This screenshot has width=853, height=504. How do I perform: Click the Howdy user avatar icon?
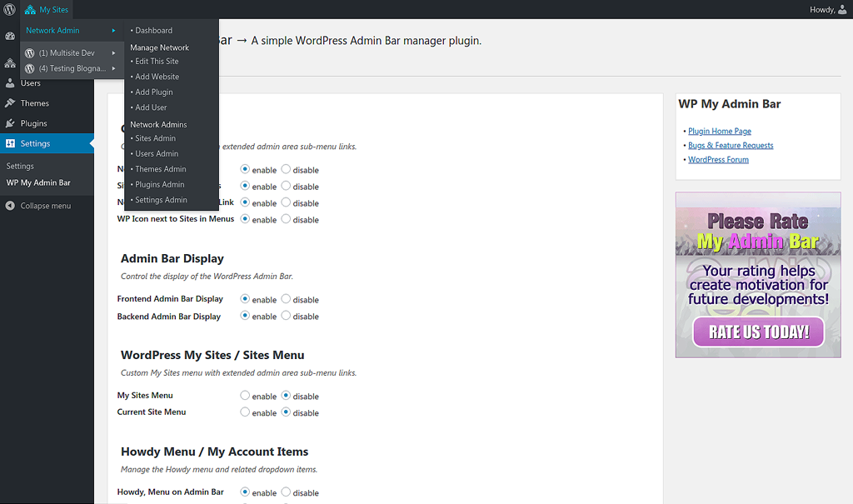[x=842, y=9]
